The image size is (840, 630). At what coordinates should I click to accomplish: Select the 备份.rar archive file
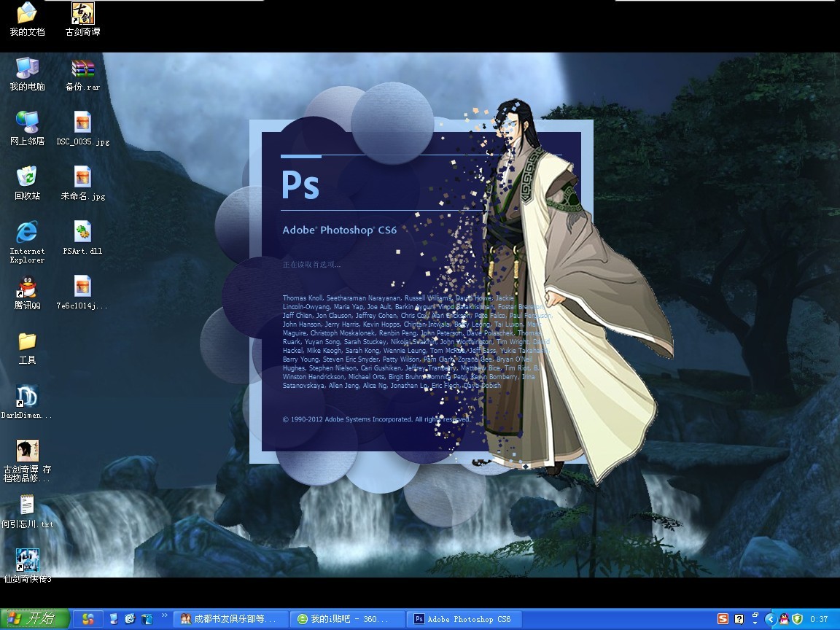click(x=82, y=75)
